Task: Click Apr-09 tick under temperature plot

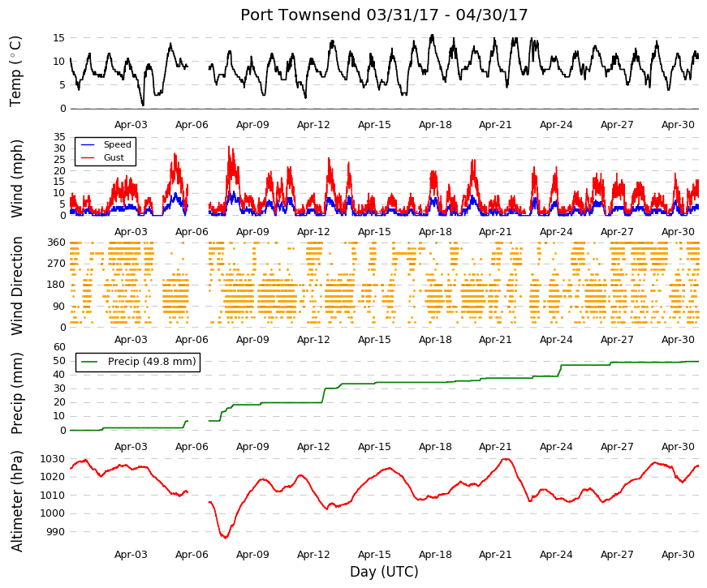Action: pyautogui.click(x=252, y=125)
